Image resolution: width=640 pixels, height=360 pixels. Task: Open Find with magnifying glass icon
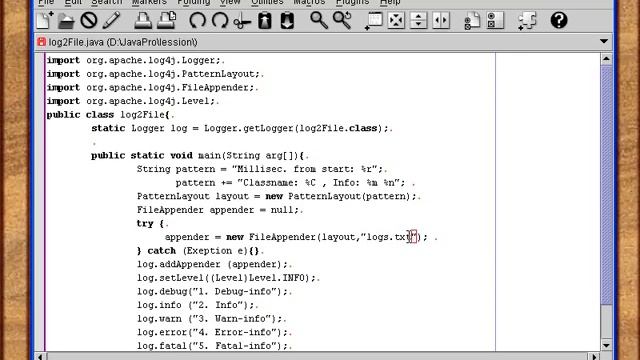(319, 20)
